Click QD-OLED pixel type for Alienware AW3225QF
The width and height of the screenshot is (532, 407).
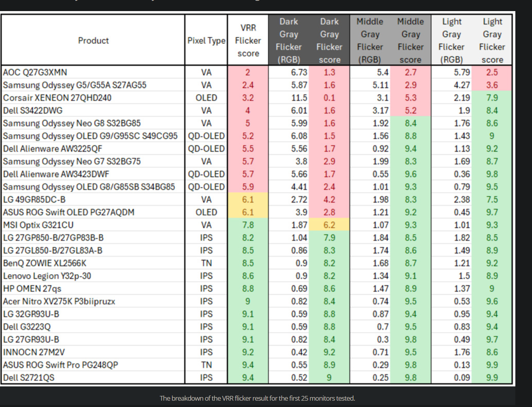(206, 149)
